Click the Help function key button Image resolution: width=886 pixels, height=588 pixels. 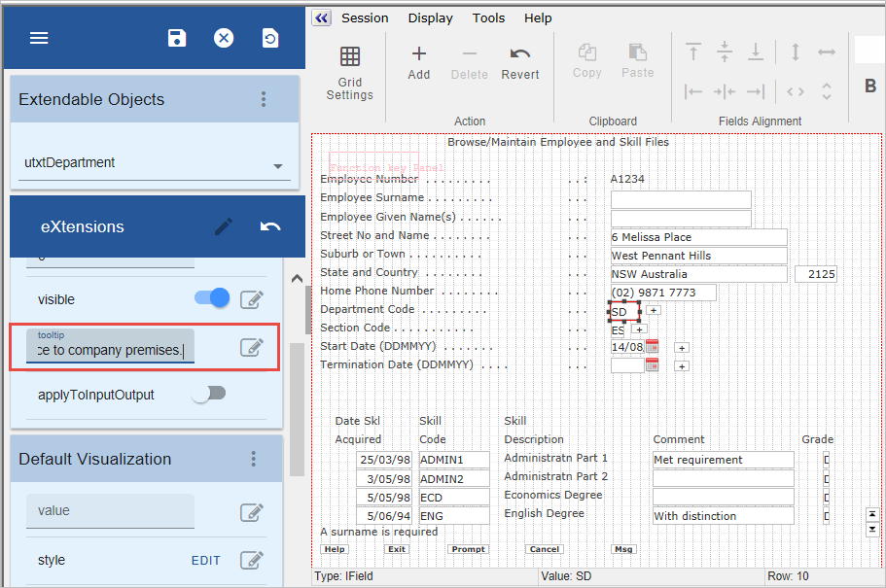click(x=335, y=549)
